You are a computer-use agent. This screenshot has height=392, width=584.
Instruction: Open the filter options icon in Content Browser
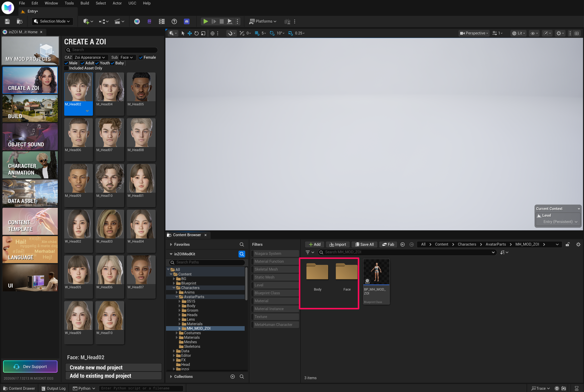pyautogui.click(x=310, y=252)
